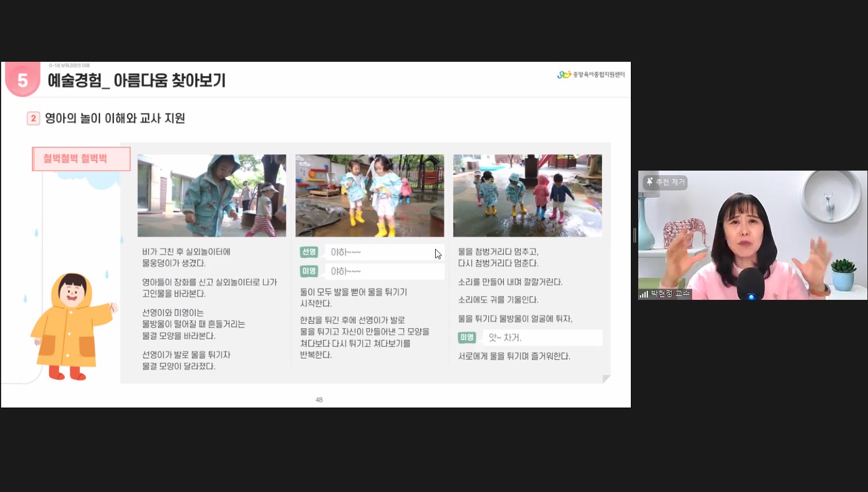Click the text '물웅덩이가 생겼다.'

(174, 263)
